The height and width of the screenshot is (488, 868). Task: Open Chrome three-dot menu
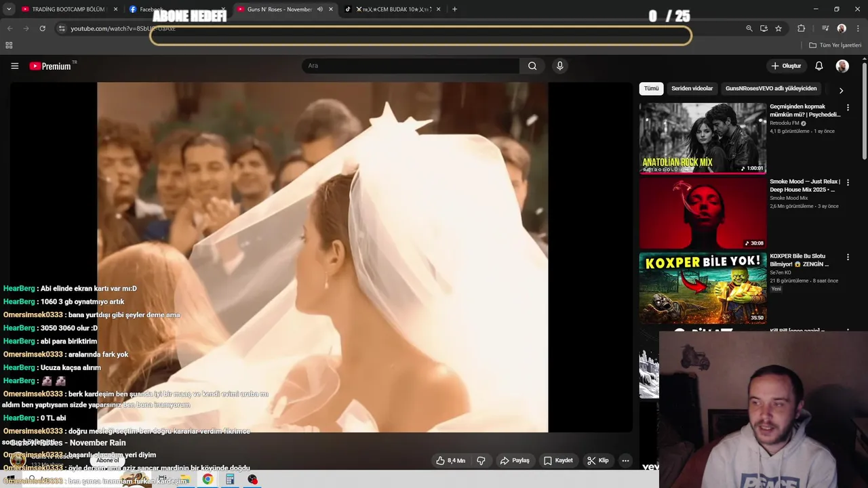859,28
